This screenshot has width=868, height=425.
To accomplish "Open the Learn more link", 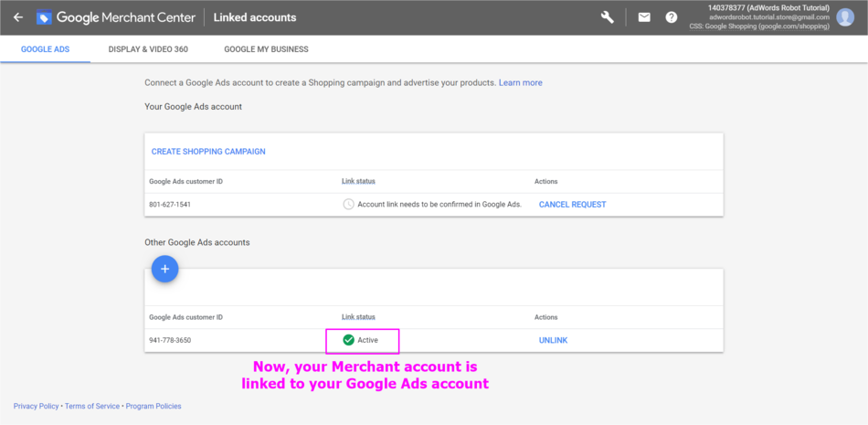I will coord(521,82).
